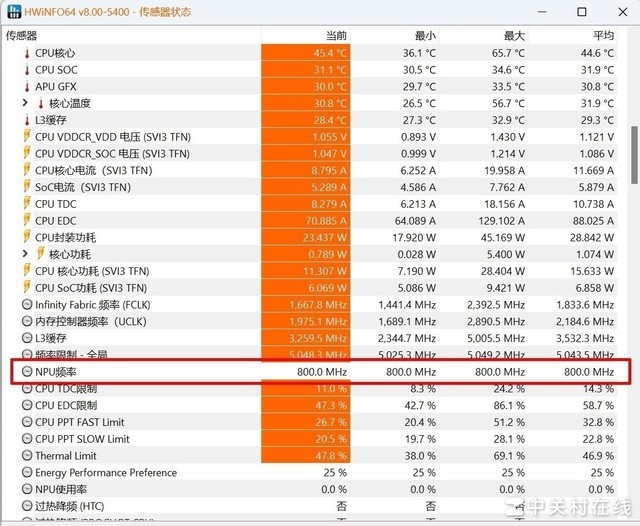The width and height of the screenshot is (640, 526).
Task: Click the thermometer icon beside CPU核心
Action: click(x=26, y=53)
